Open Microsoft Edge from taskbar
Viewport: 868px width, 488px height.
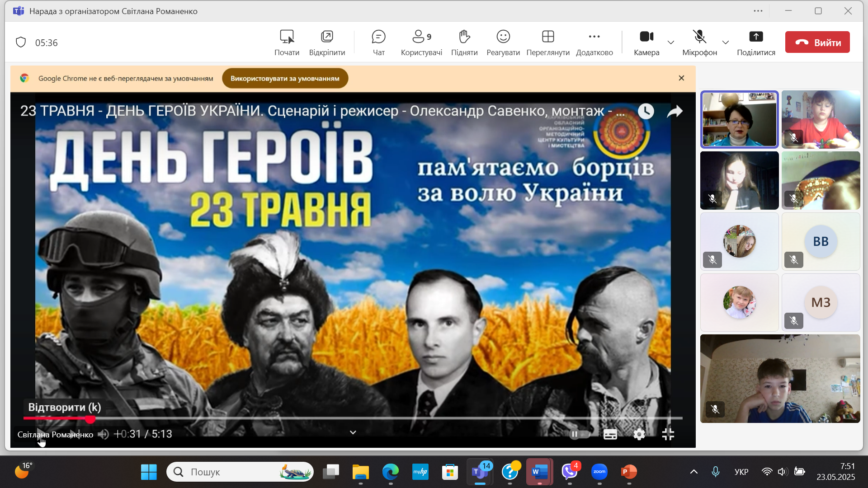(391, 472)
